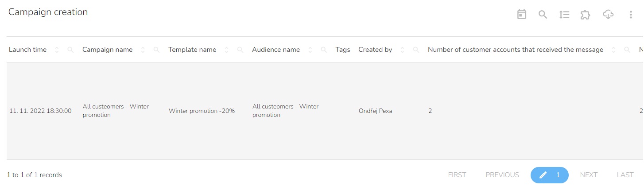
Task: Click the top toolbar search magnifier icon
Action: coord(543,15)
